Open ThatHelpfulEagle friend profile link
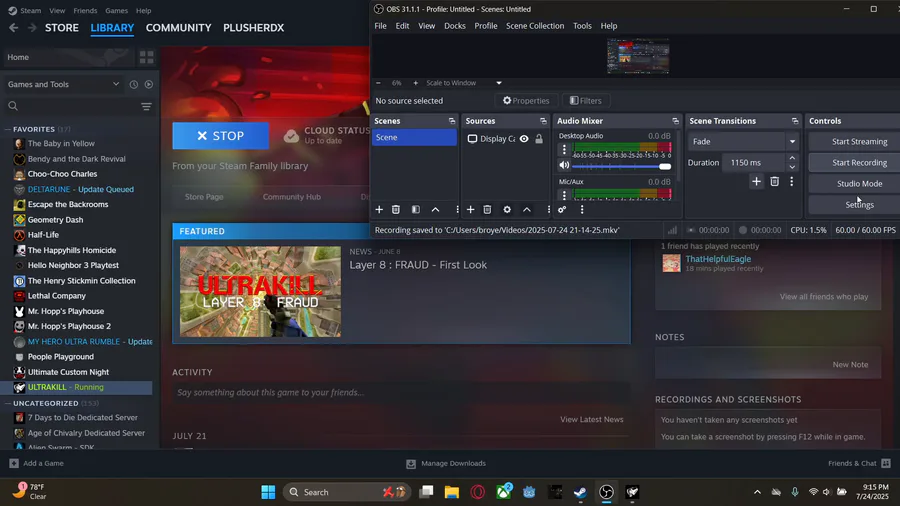The image size is (900, 506). point(717,259)
